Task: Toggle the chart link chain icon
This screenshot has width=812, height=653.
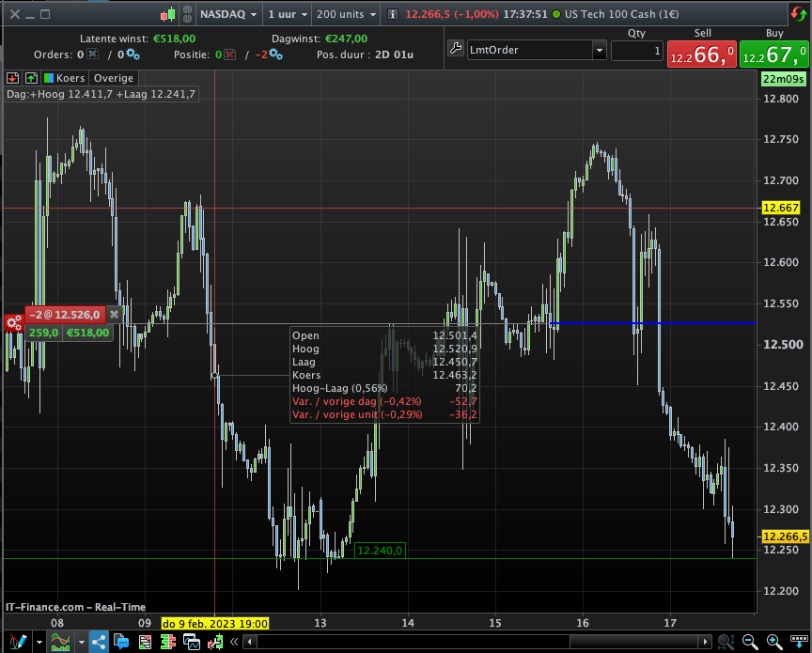Action: [187, 14]
